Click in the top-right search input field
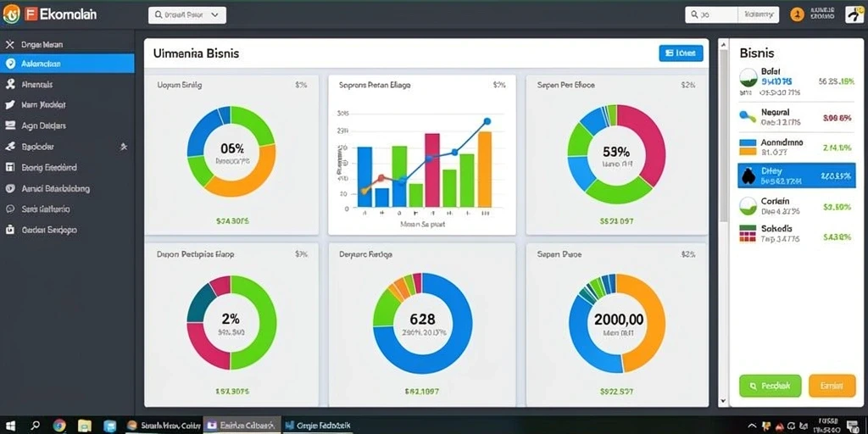This screenshot has width=868, height=434. [x=711, y=15]
